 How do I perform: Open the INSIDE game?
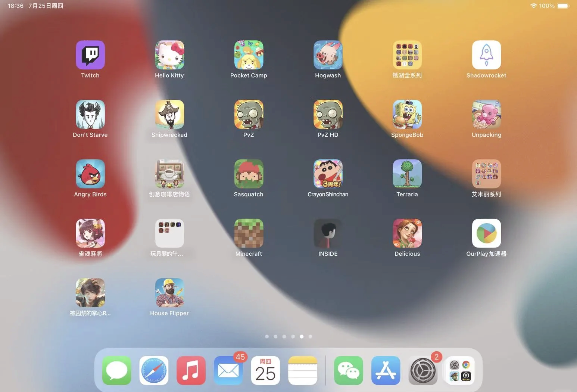coord(328,233)
